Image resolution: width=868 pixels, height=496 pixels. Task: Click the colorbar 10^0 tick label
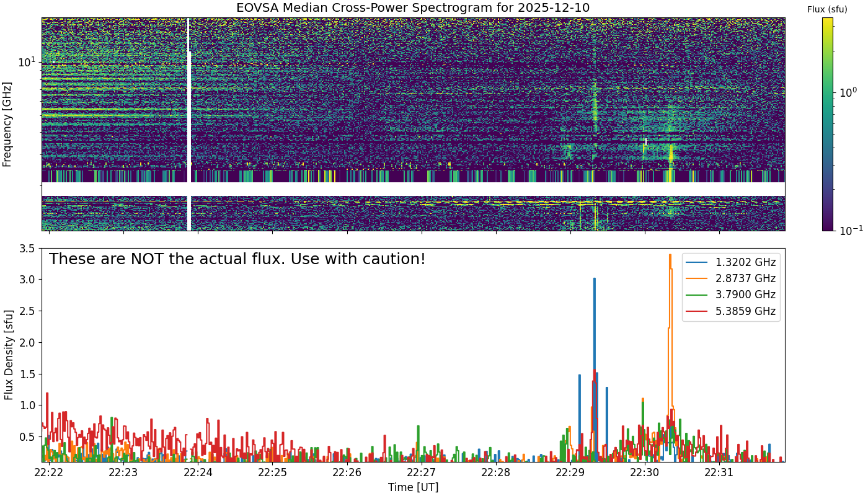pos(847,92)
